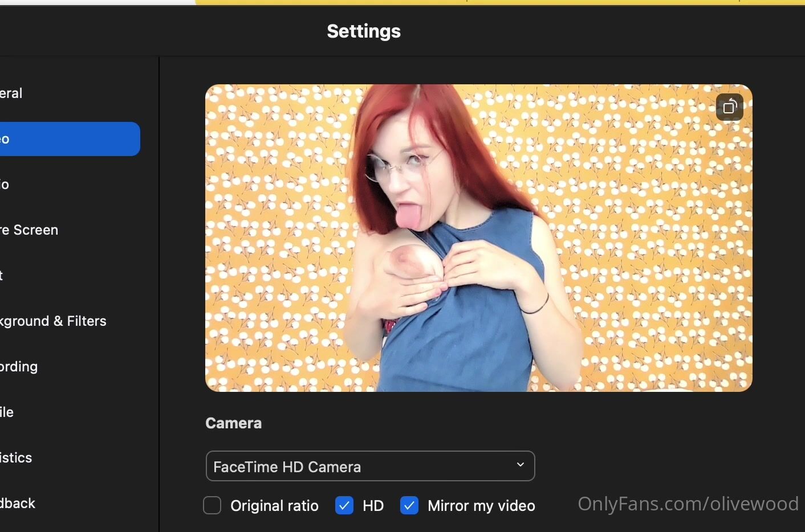
Task: Click the Mirror my video label text
Action: pyautogui.click(x=481, y=506)
